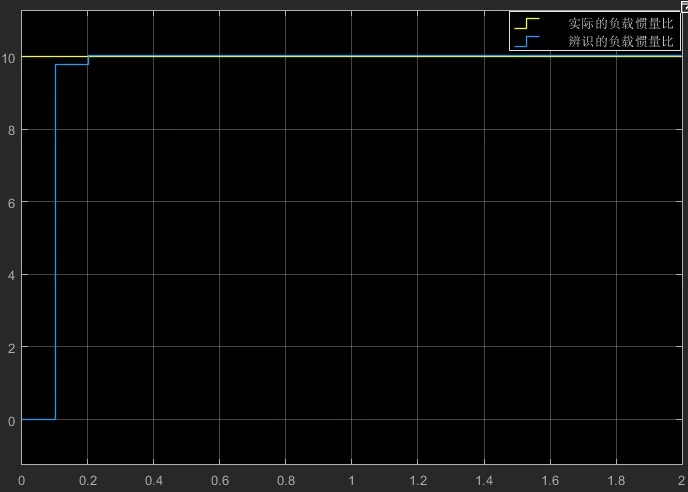Click the x-axis tick label 1.4
The image size is (688, 492).
point(484,481)
